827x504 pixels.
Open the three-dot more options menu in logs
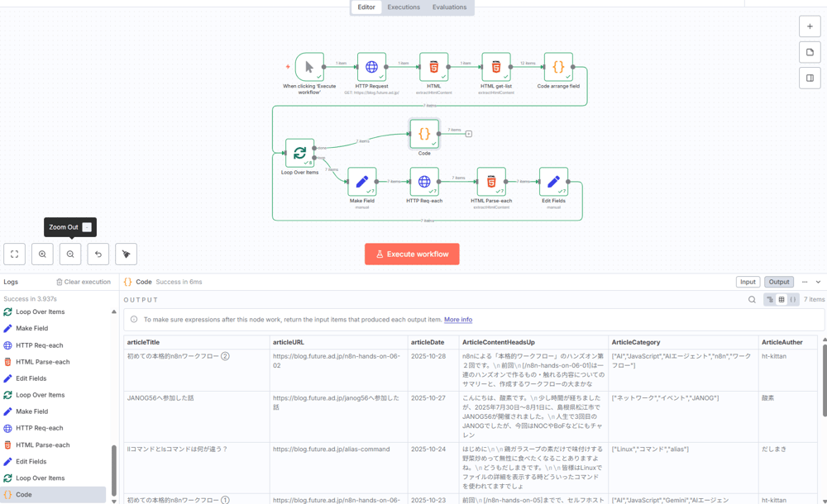click(x=804, y=282)
